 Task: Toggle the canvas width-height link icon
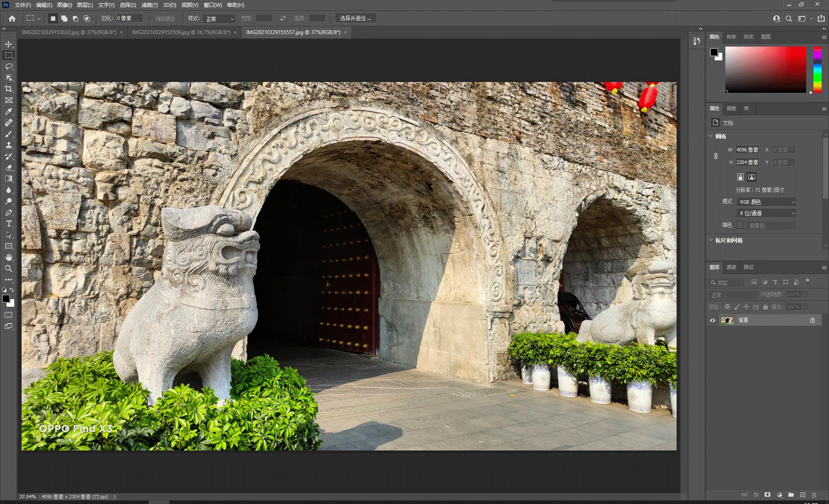pos(715,156)
